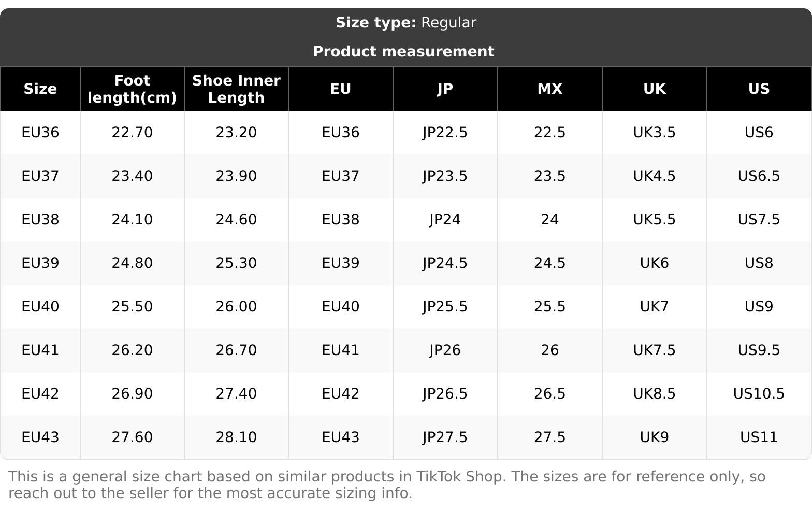
Task: Click the US10.5 cell
Action: click(x=759, y=394)
